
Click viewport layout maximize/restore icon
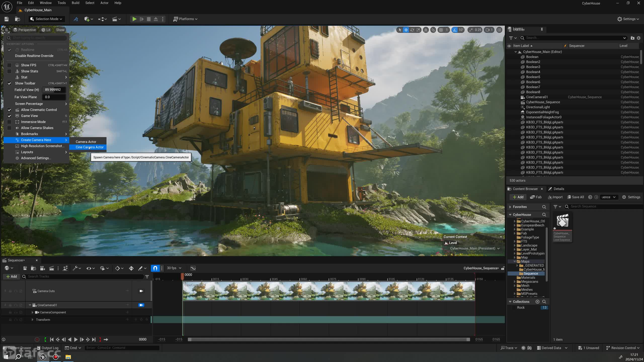(x=499, y=30)
